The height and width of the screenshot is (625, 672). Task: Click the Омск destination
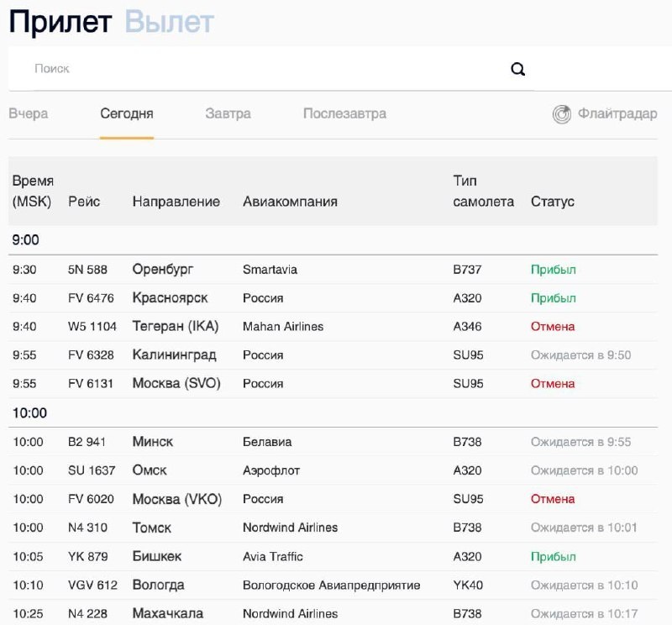tap(150, 470)
